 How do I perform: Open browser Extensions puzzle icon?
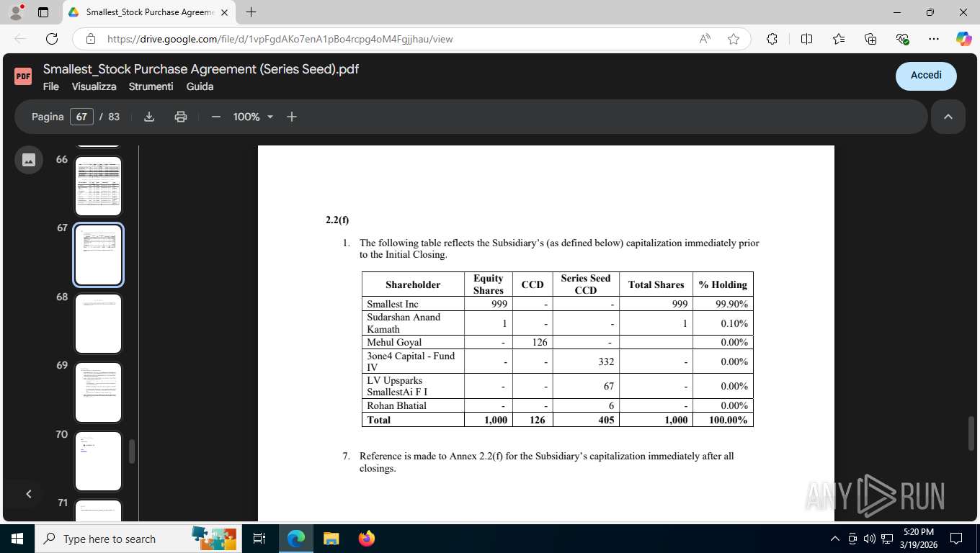click(x=772, y=39)
